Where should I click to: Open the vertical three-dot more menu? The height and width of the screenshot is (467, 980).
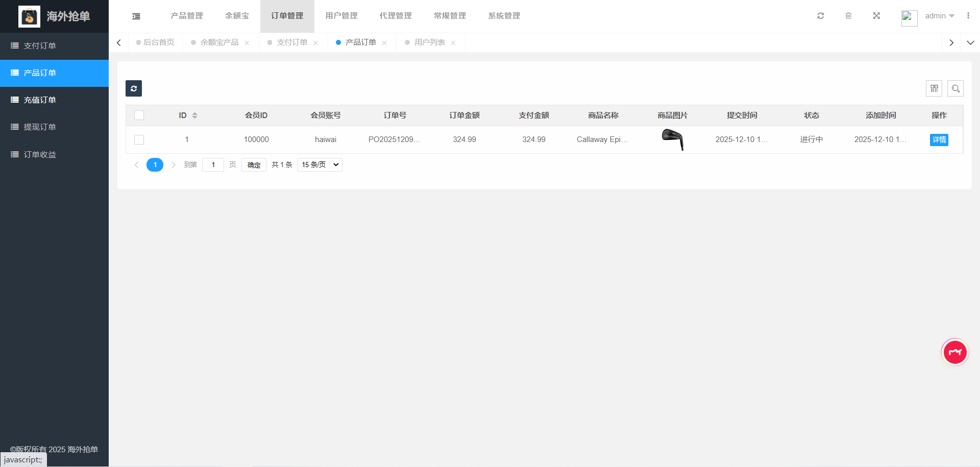click(968, 16)
